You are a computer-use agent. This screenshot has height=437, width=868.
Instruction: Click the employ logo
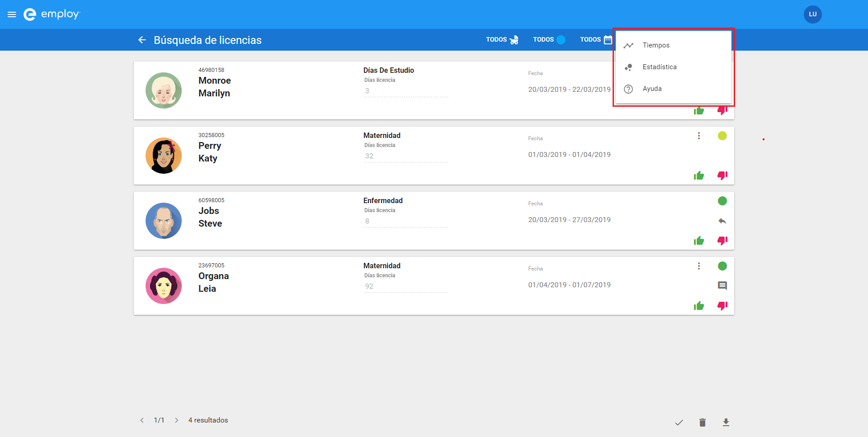[52, 14]
